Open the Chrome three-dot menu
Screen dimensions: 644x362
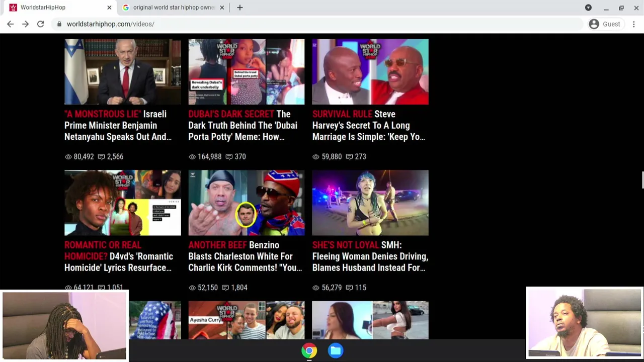pyautogui.click(x=634, y=24)
